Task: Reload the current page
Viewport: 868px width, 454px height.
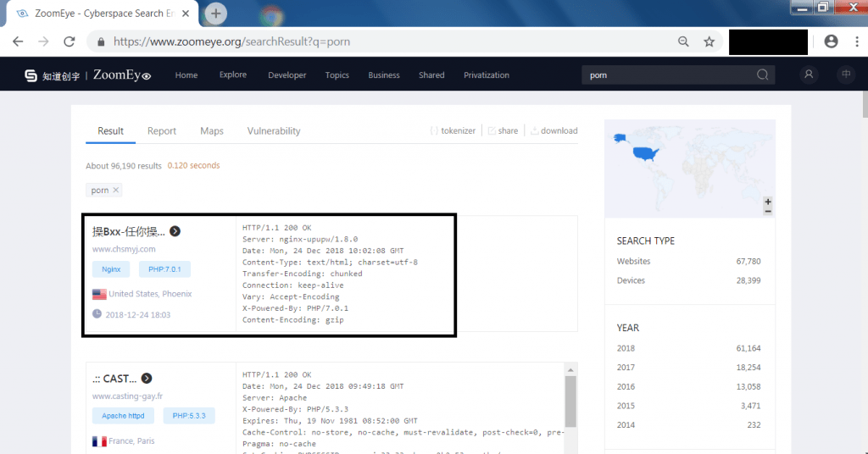Action: (70, 42)
